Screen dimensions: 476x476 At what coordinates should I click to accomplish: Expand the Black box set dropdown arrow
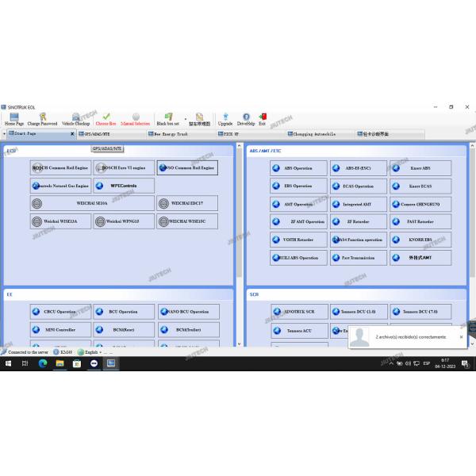[185, 117]
